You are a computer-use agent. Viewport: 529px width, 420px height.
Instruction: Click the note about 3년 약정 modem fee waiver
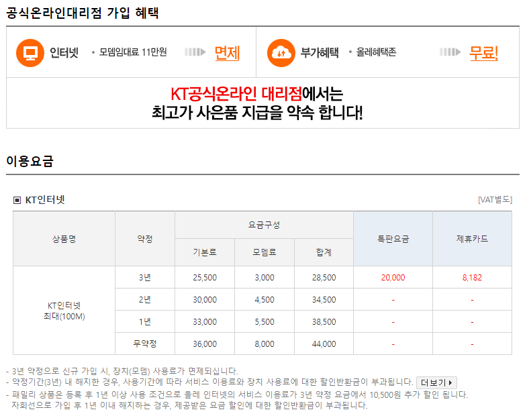[x=122, y=371]
